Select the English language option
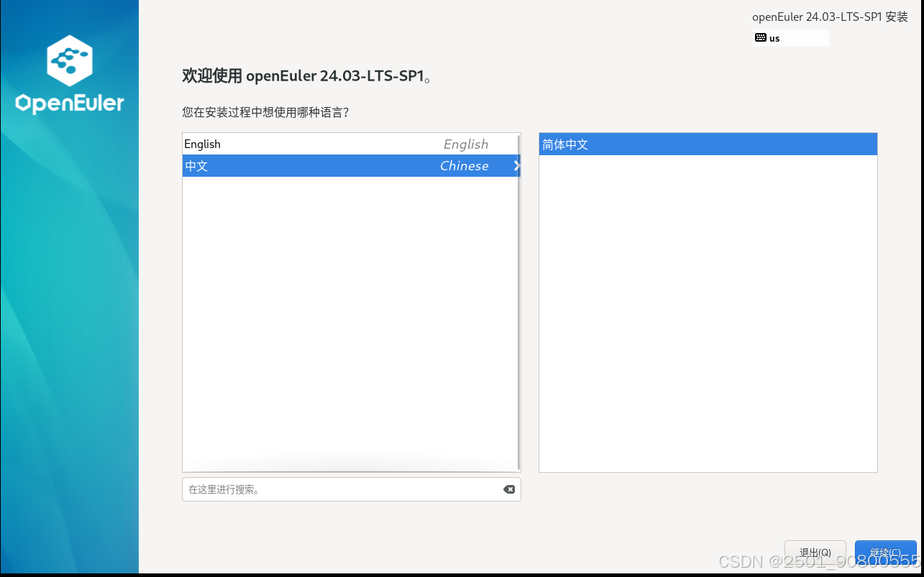 288,144
